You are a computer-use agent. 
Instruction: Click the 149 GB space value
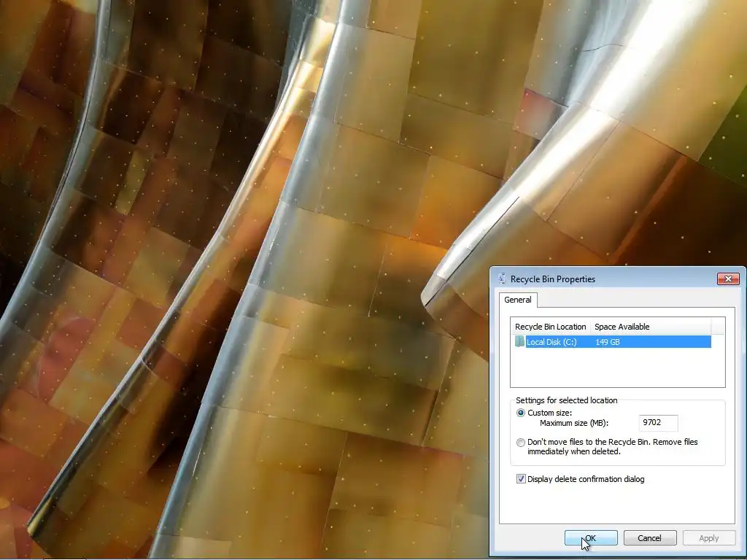608,342
